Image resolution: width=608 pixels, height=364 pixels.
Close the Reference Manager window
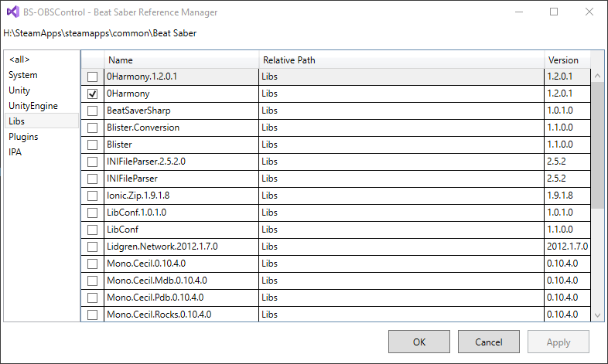[x=589, y=12]
